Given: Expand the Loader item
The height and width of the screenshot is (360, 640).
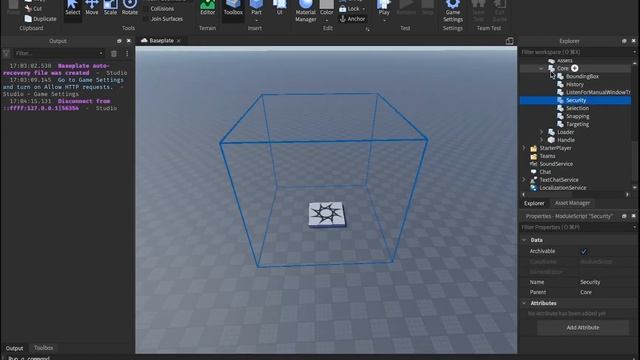Looking at the screenshot, I should (541, 132).
